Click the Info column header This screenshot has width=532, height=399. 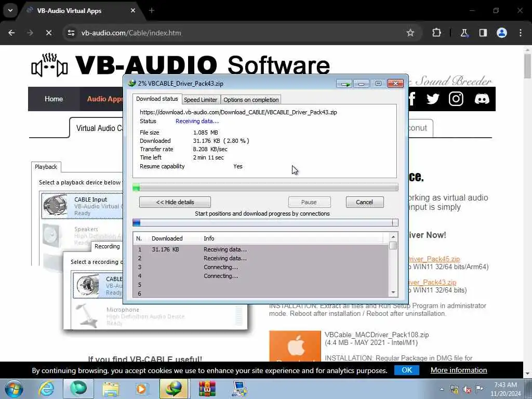click(209, 238)
